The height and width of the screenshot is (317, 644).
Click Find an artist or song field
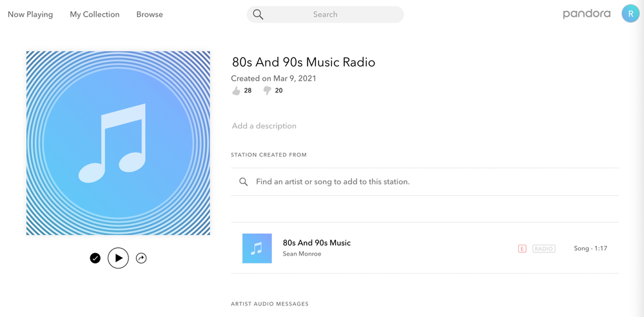click(333, 182)
